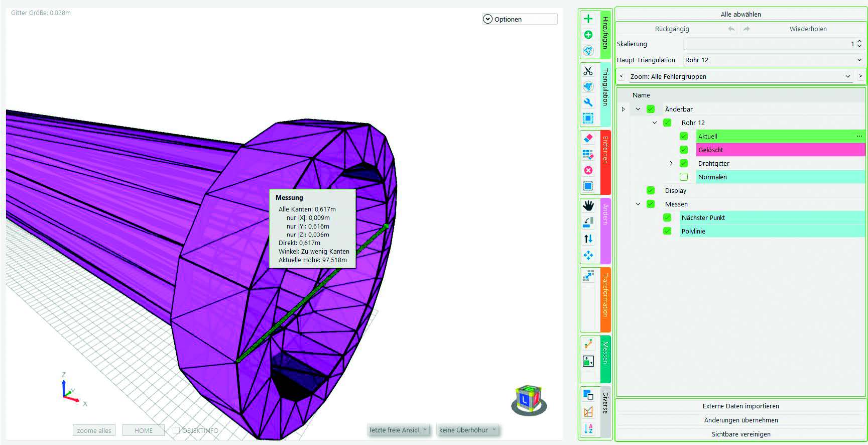Enable the Normalen checkbox
This screenshot has width=868, height=445.
tap(684, 177)
